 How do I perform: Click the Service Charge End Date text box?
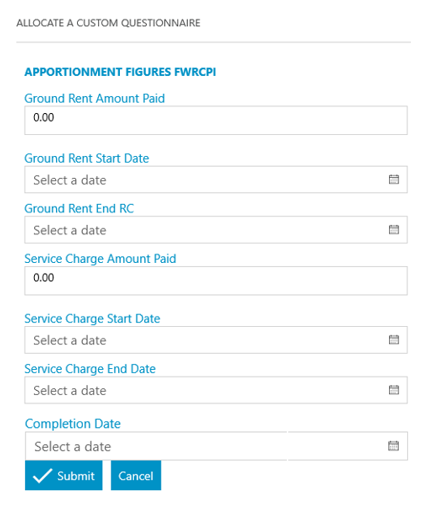point(216,390)
